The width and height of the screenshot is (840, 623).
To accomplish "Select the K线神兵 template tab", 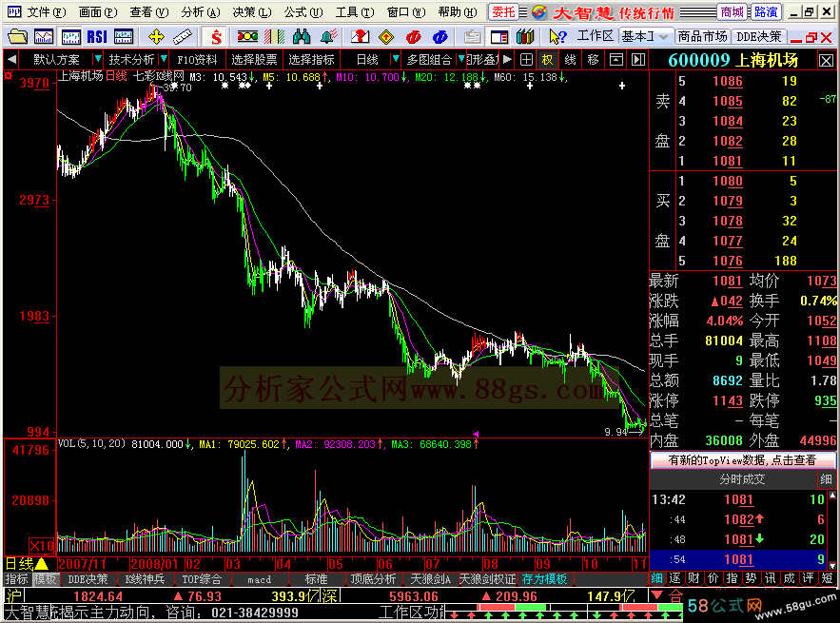I will click(145, 579).
